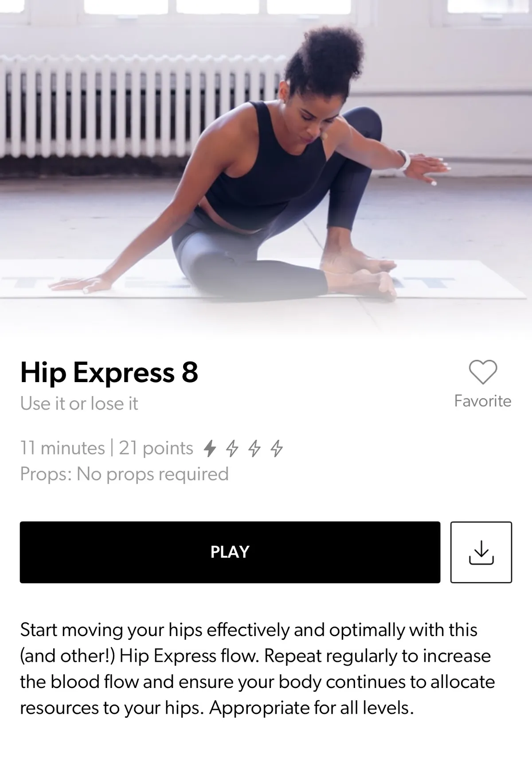This screenshot has width=532, height=770.
Task: Tap the heart Favorite icon
Action: [x=483, y=372]
